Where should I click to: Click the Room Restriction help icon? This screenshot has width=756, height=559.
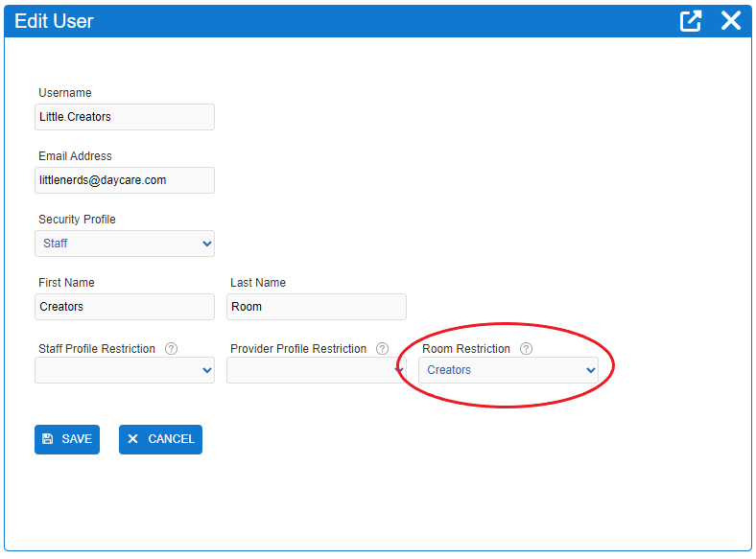pos(526,348)
